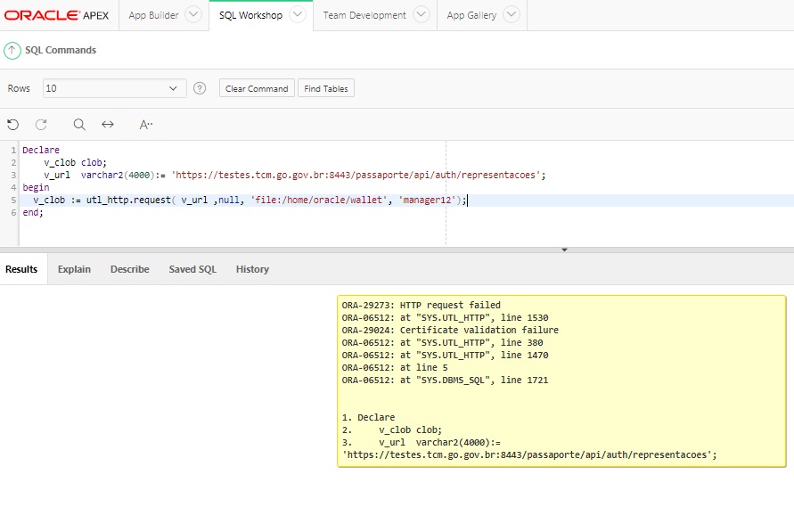Expand the App Gallery menu arrow
Screen dimensions: 794x532
click(x=512, y=15)
